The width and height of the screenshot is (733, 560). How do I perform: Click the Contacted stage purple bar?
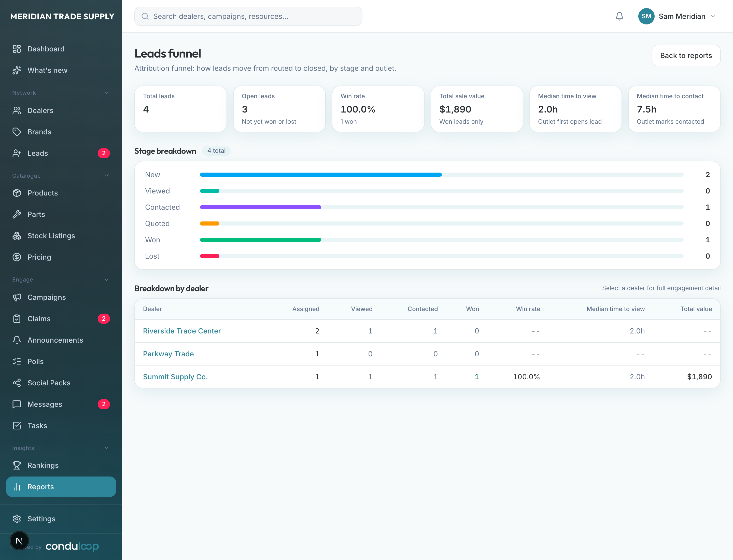pyautogui.click(x=260, y=207)
